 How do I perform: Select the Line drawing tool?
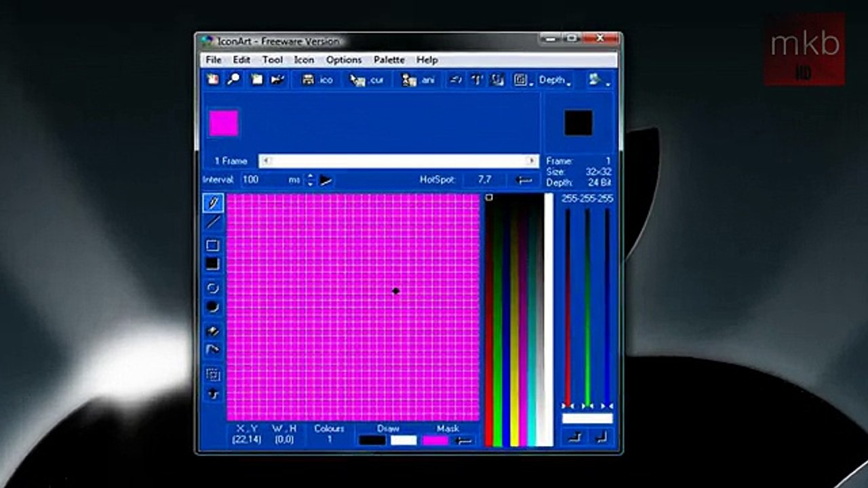[x=213, y=222]
